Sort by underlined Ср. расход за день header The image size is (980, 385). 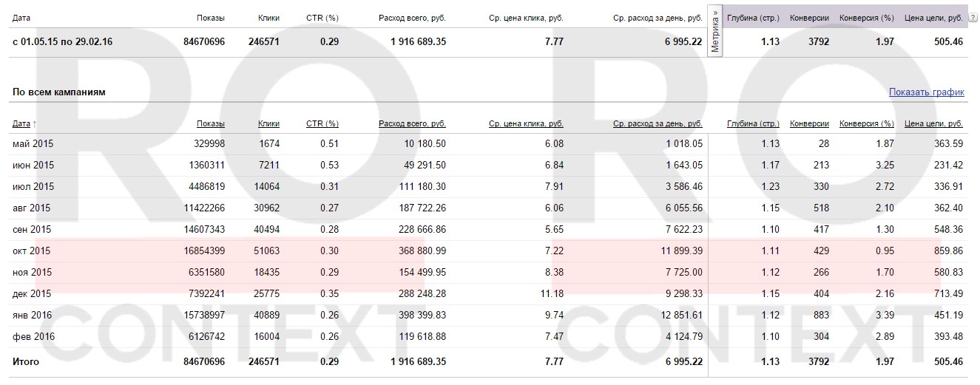(x=658, y=123)
